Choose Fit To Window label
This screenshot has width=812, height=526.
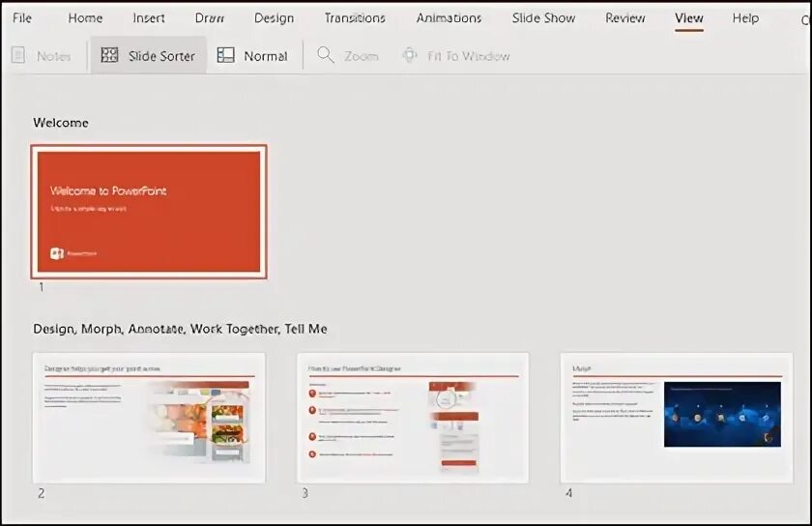[x=469, y=56]
